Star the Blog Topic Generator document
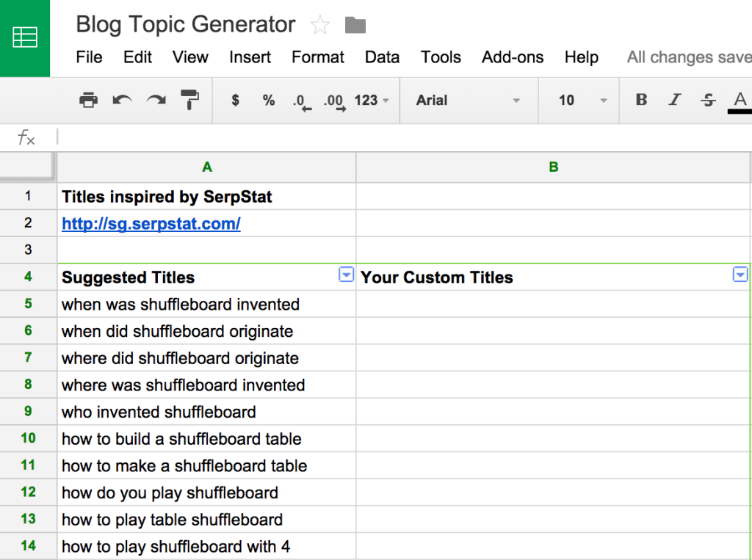Screen dimensions: 752x560 [320, 25]
